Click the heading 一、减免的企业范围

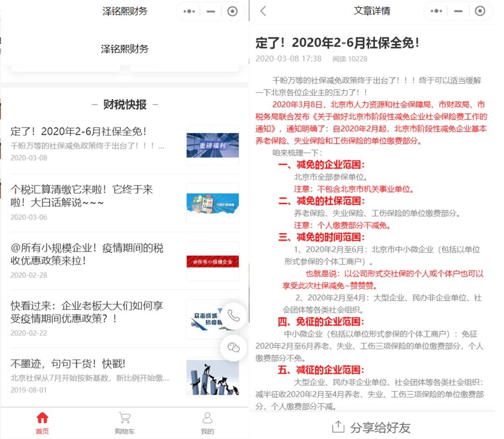coord(321,165)
